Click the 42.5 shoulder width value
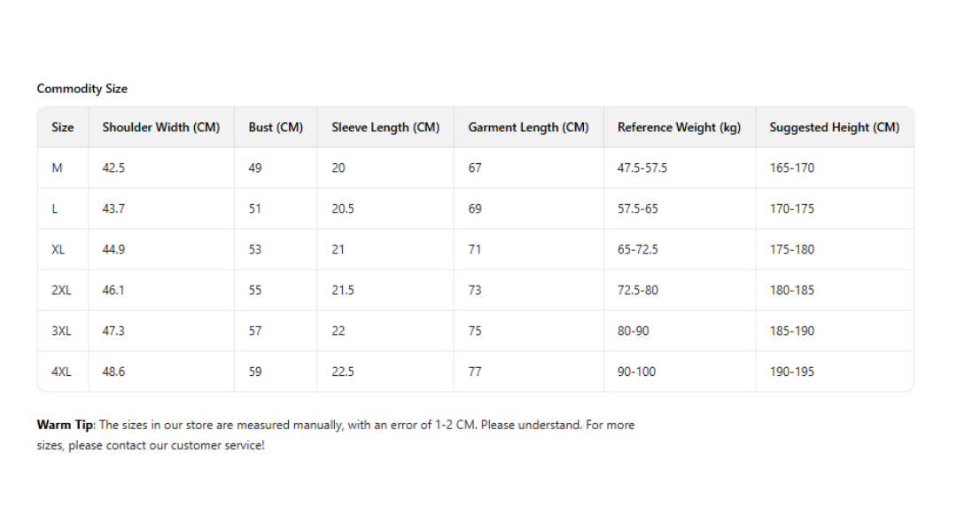 tap(113, 168)
